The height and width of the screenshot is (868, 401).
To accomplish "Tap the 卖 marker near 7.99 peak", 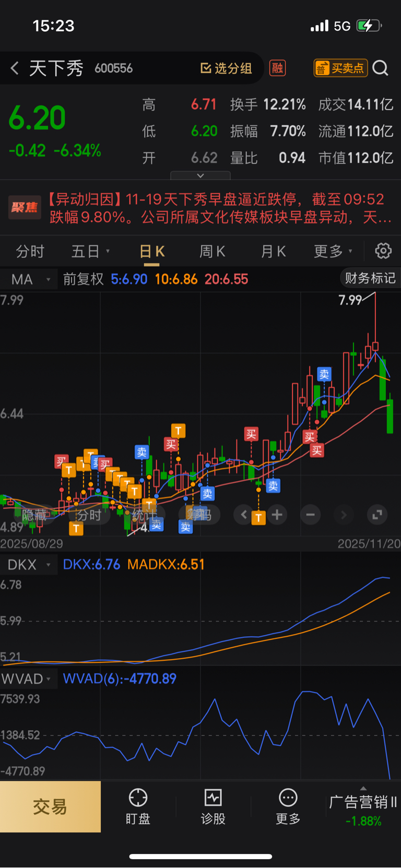I will tap(324, 374).
